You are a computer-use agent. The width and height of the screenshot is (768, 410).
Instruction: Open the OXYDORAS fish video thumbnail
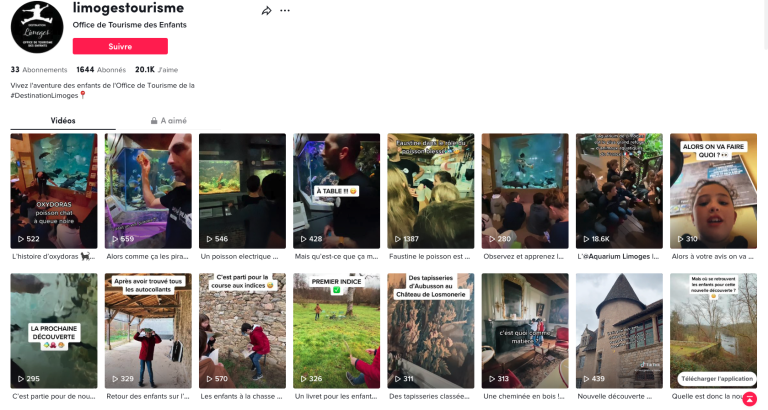[x=54, y=190]
